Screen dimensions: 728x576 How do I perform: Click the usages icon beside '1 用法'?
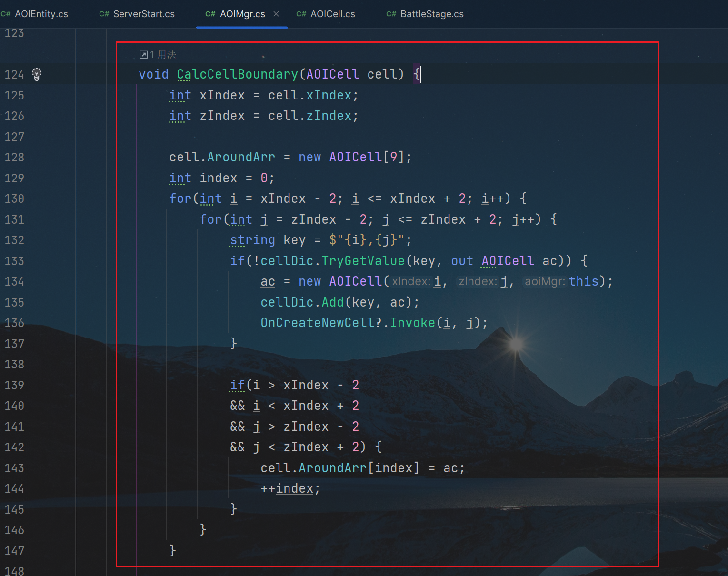point(143,55)
